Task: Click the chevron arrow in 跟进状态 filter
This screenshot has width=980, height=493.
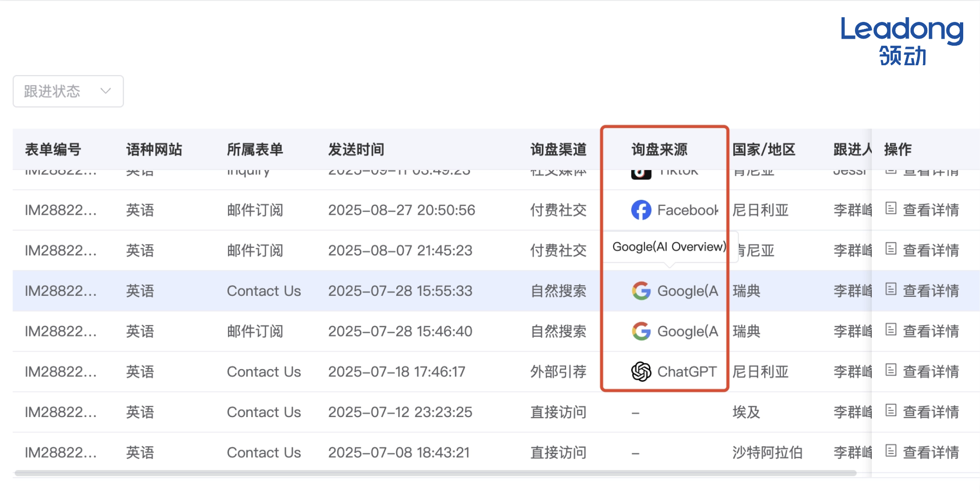Action: pyautogui.click(x=106, y=91)
